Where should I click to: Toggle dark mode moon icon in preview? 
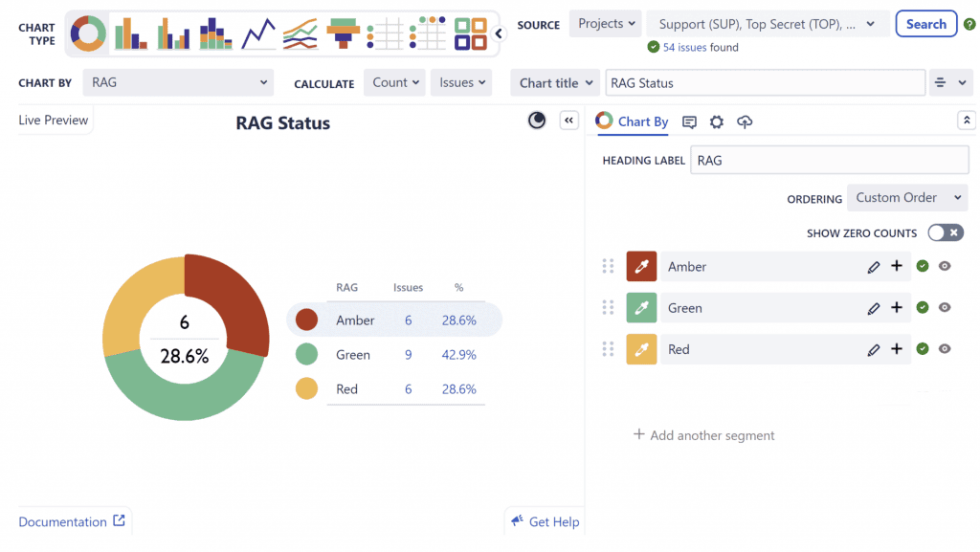[x=537, y=120]
